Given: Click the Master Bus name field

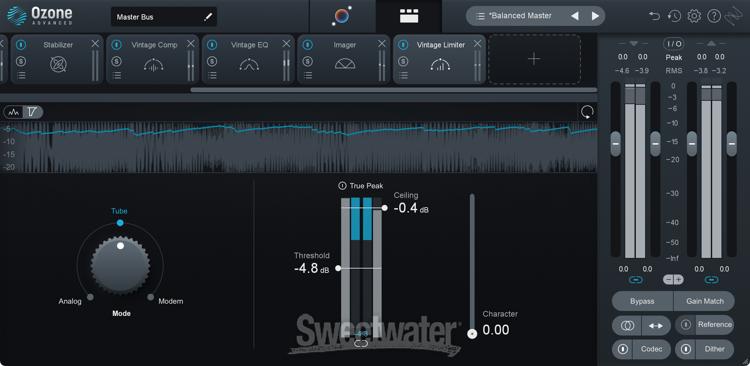Looking at the screenshot, I should (164, 17).
